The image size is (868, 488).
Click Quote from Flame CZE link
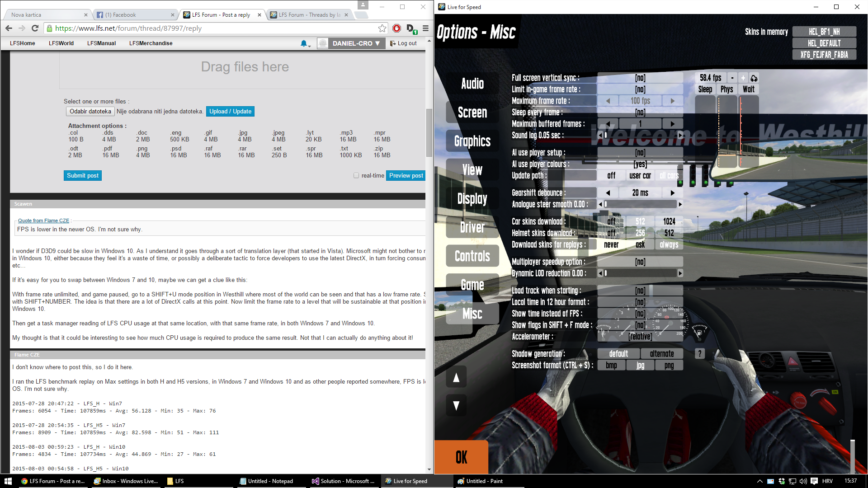pyautogui.click(x=43, y=221)
